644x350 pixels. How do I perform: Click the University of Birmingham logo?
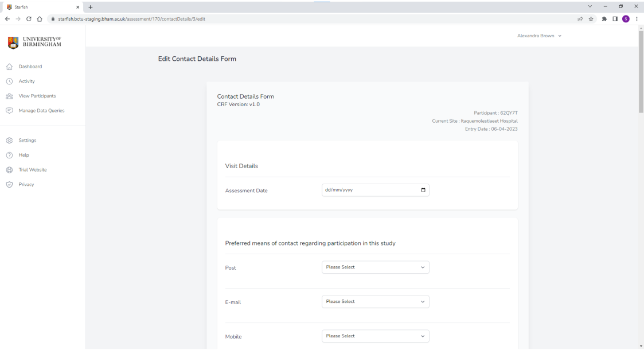click(34, 42)
